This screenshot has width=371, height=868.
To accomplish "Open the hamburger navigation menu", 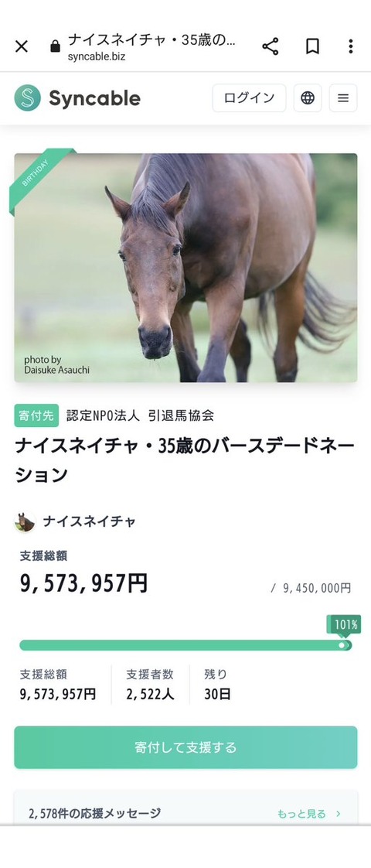I will [x=343, y=98].
